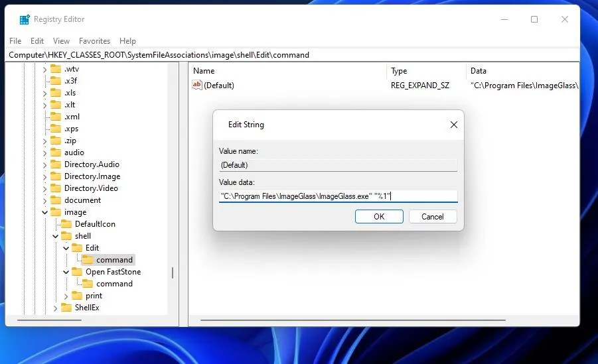This screenshot has width=598, height=364.
Task: Expand the ShellEx key
Action: click(55, 308)
